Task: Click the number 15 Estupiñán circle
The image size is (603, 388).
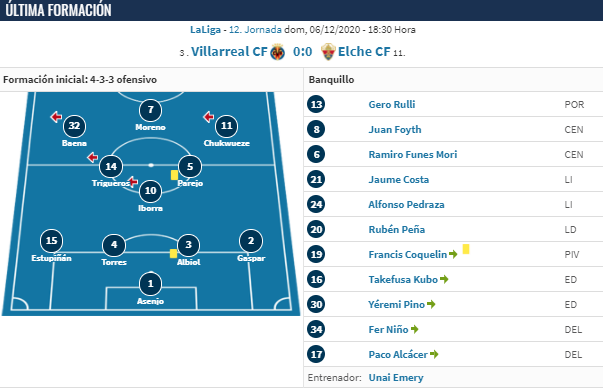Action: pos(52,241)
